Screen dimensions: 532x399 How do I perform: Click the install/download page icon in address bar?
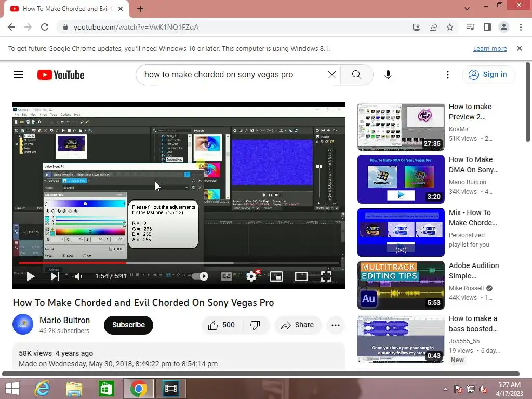point(417,27)
